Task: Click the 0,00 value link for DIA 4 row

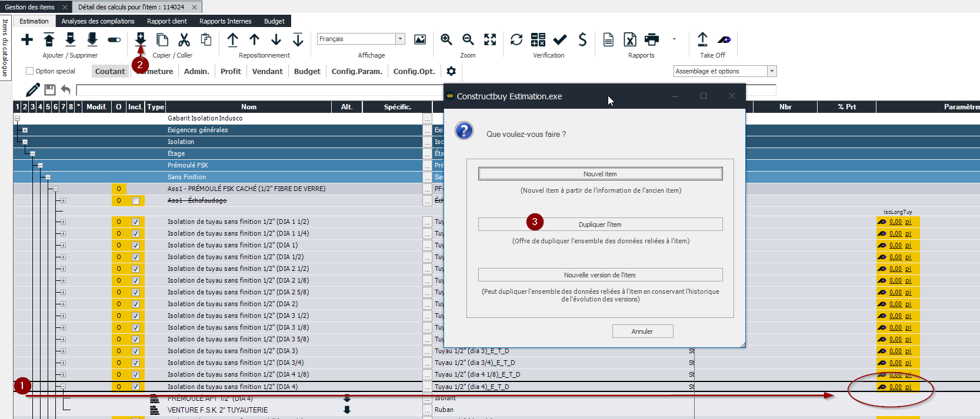Action: pyautogui.click(x=895, y=387)
